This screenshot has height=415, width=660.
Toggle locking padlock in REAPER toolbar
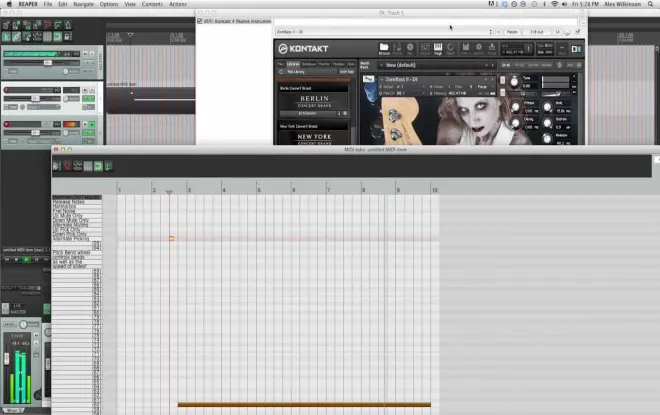(x=68, y=37)
